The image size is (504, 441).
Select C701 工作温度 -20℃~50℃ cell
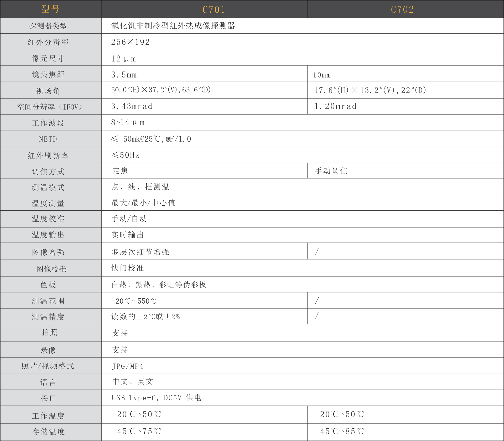coord(204,414)
